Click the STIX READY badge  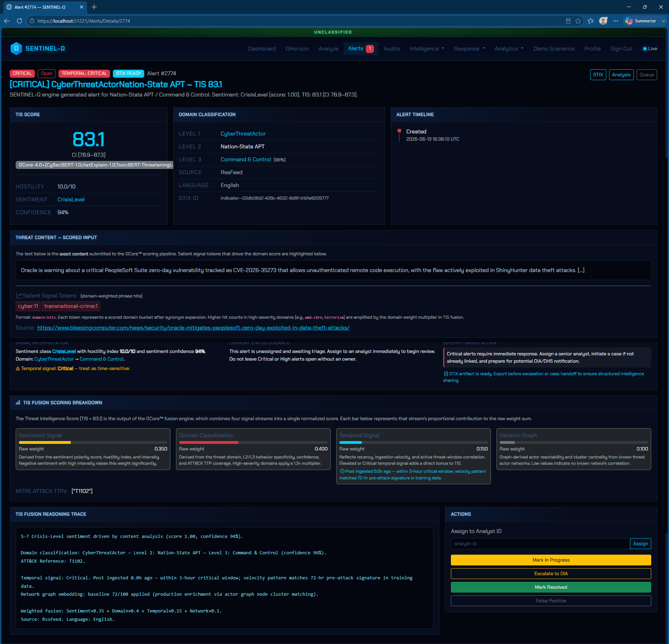click(x=128, y=73)
